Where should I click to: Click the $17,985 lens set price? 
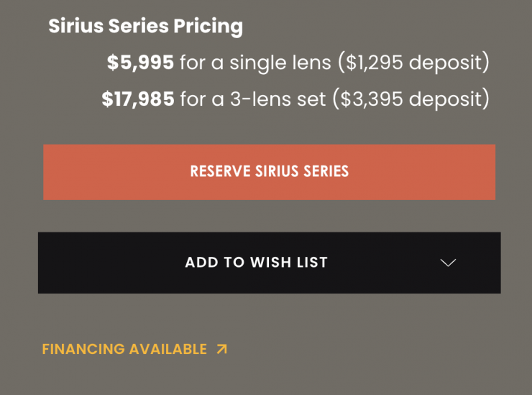138,99
